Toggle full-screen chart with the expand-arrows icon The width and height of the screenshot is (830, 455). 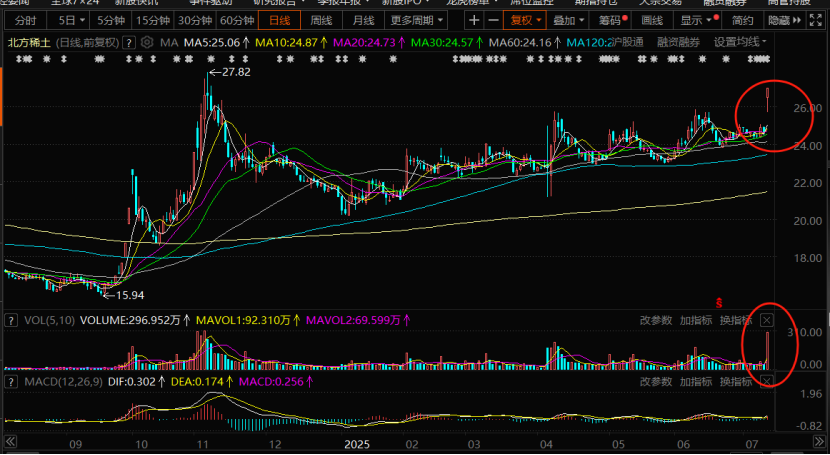(816, 21)
